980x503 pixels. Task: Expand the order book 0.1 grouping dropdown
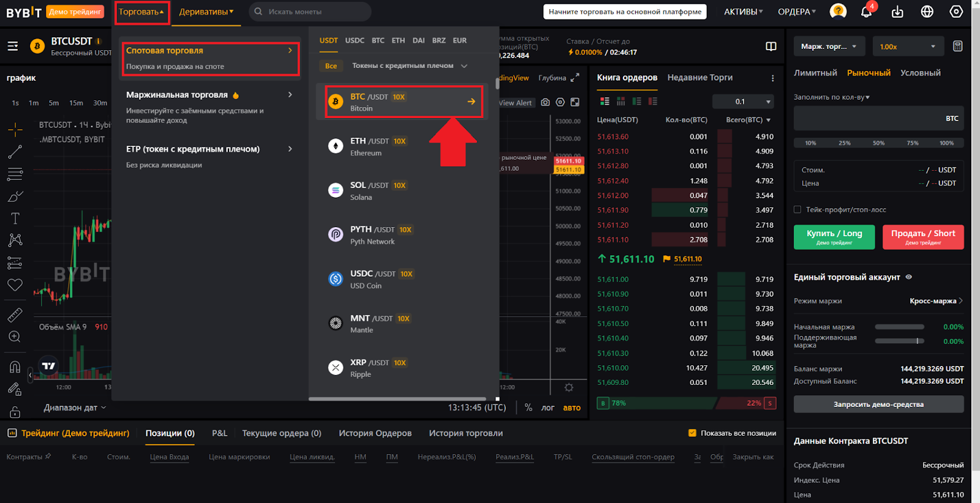point(752,102)
